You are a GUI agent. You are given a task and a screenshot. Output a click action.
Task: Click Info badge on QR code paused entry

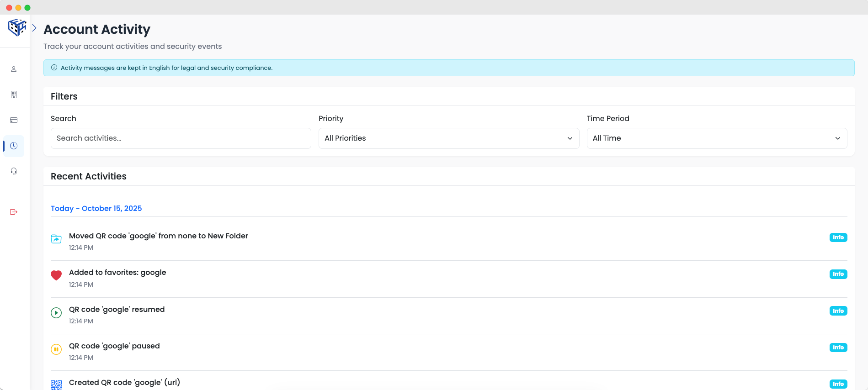pyautogui.click(x=838, y=348)
